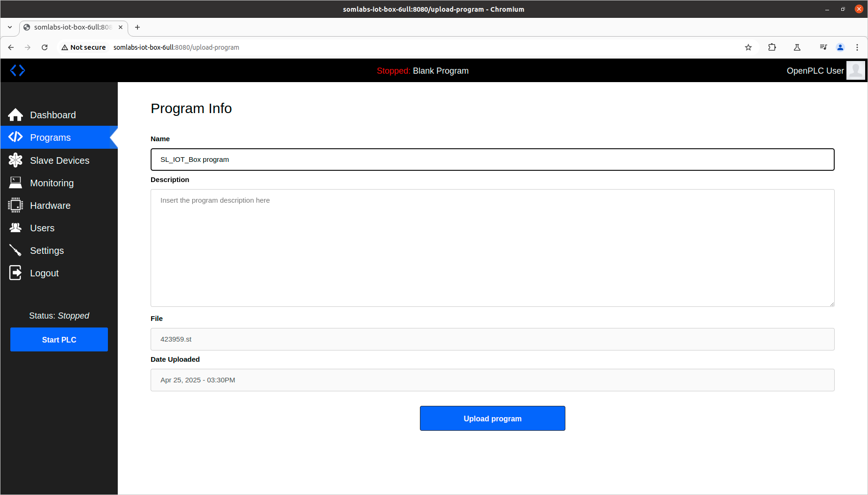Image resolution: width=868 pixels, height=495 pixels.
Task: Open the Chromium extensions puzzle icon
Action: (x=772, y=47)
